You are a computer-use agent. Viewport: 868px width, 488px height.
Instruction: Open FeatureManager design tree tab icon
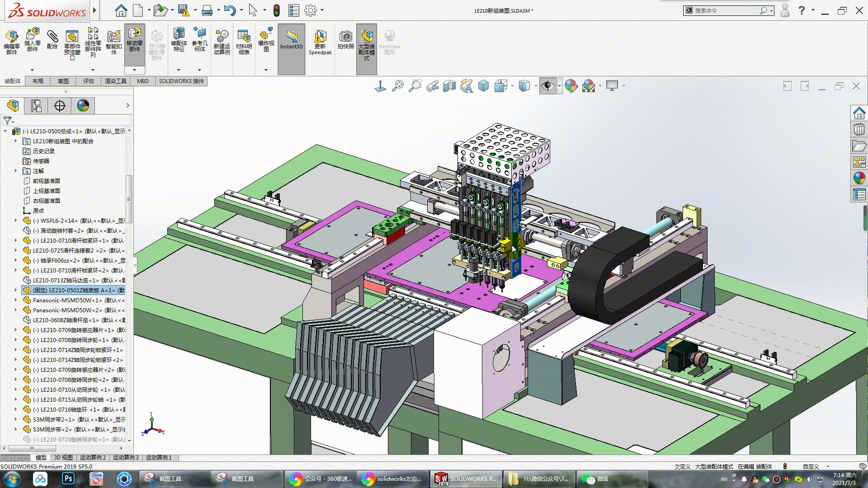pyautogui.click(x=13, y=106)
